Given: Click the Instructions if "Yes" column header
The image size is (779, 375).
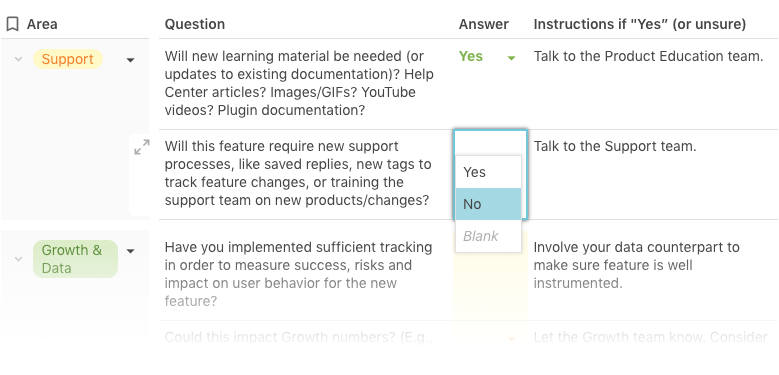Looking at the screenshot, I should (x=639, y=24).
